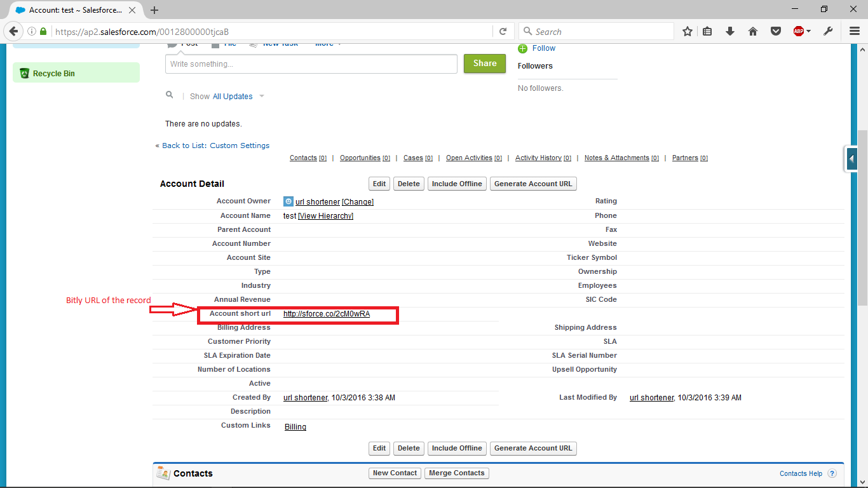The width and height of the screenshot is (868, 488).
Task: Click the View Hierarchy link
Action: coord(325,216)
